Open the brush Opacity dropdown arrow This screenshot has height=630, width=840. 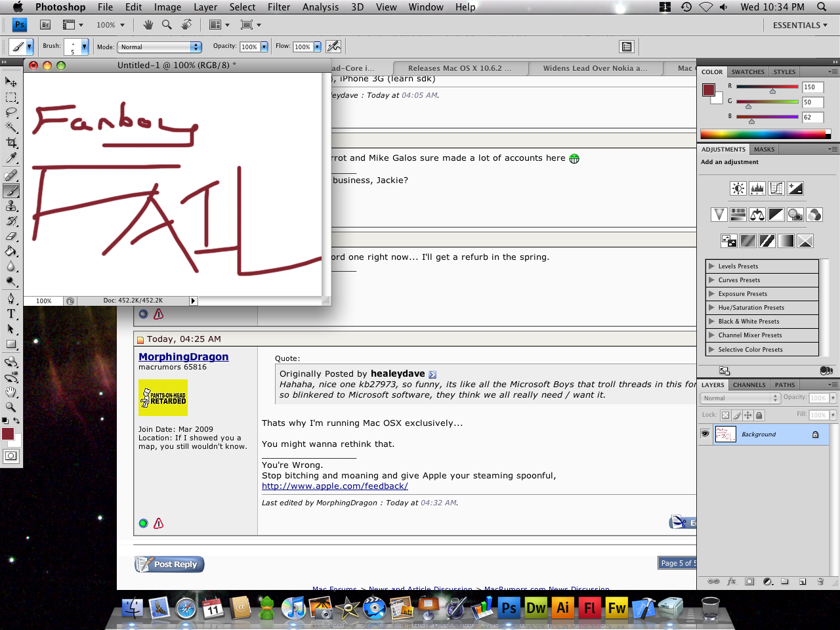coord(264,47)
